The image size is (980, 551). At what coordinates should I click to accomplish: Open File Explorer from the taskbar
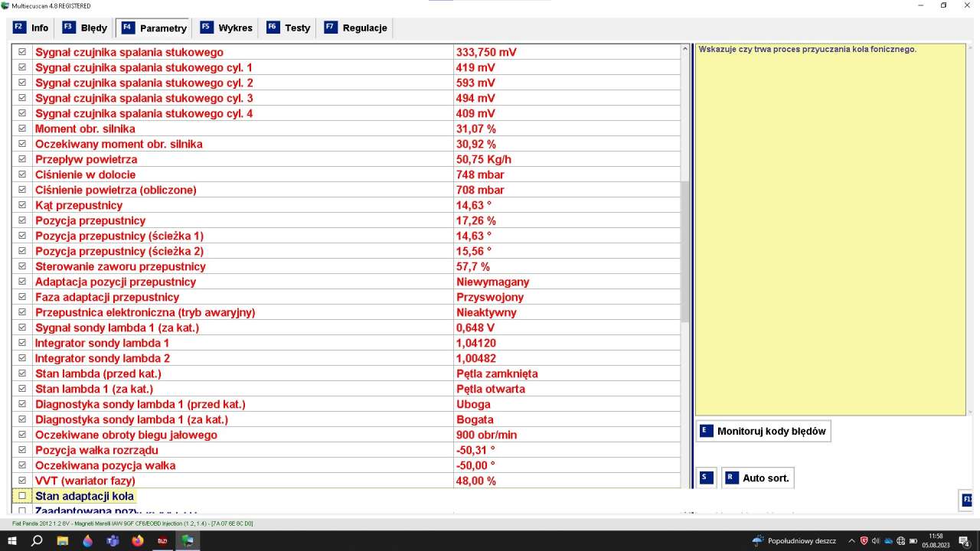[x=63, y=541]
